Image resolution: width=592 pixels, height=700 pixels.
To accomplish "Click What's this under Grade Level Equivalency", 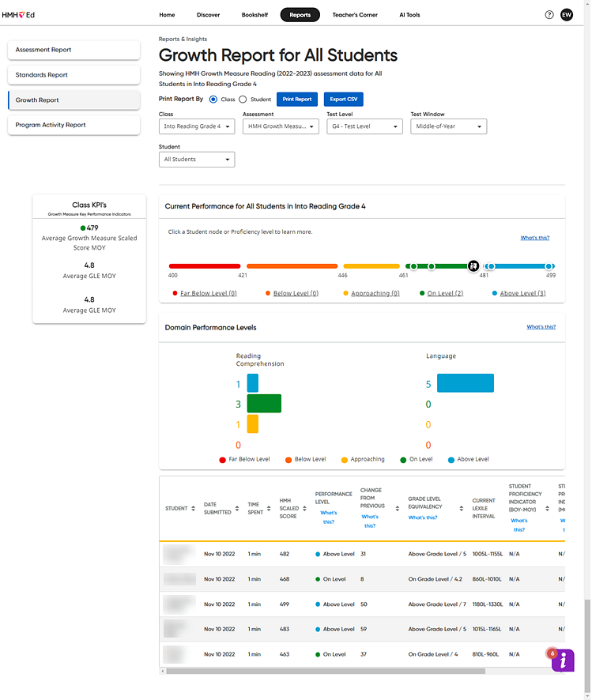I will (423, 517).
